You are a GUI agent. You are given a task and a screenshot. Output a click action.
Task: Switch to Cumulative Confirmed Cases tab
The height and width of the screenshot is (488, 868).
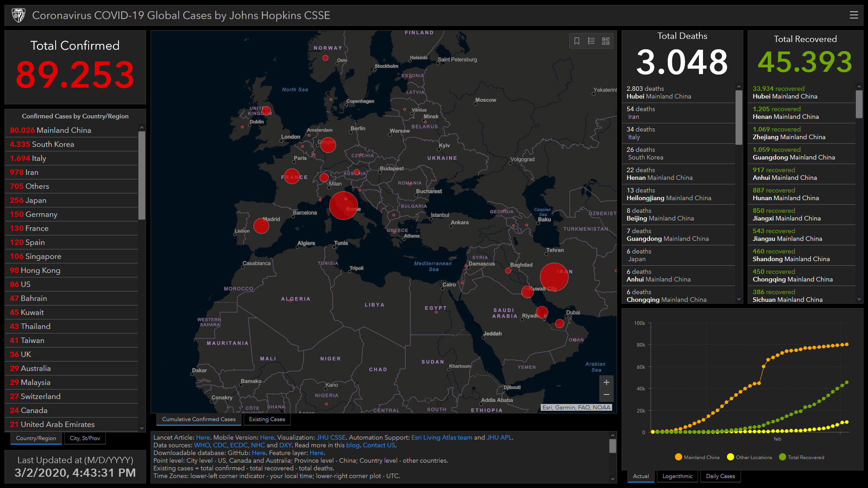199,419
